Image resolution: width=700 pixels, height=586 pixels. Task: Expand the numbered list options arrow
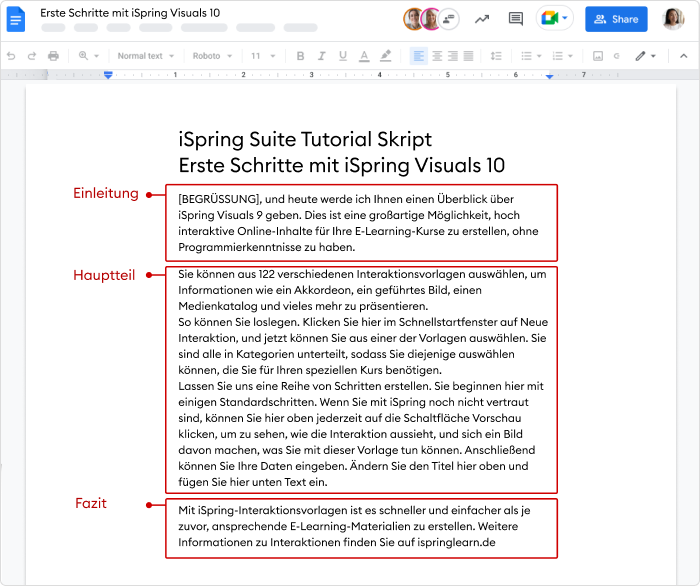pyautogui.click(x=570, y=56)
